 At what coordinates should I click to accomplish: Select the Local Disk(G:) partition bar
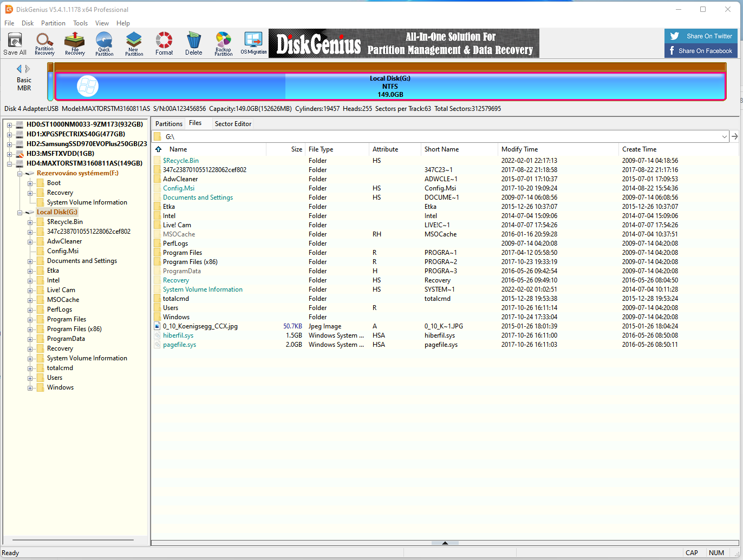tap(390, 87)
